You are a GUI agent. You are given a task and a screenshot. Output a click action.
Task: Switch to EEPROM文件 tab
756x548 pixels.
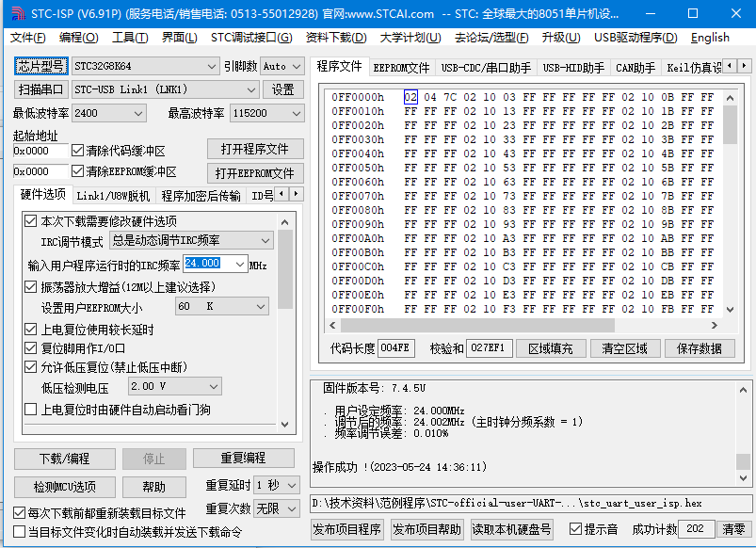pos(402,68)
